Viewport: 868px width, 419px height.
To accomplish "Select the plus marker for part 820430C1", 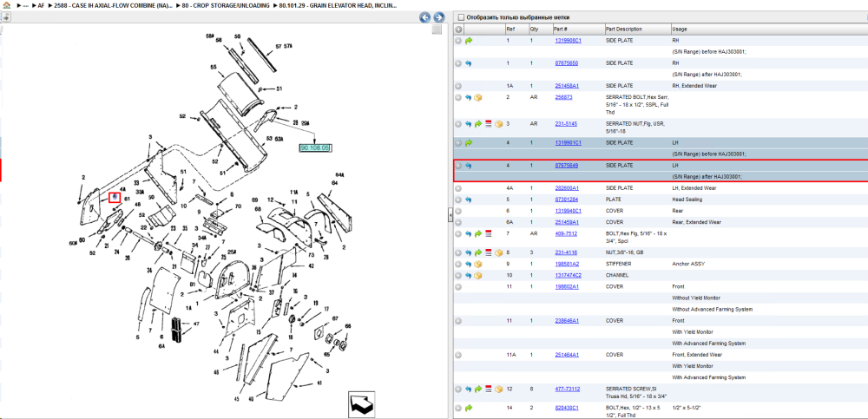I will [459, 408].
